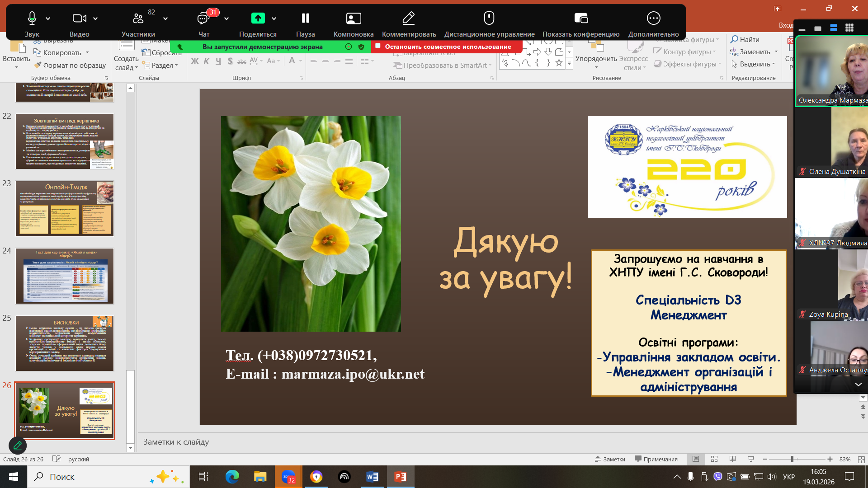The height and width of the screenshot is (488, 868).
Task: Expand the audio options arrow beside Звук
Action: click(48, 19)
